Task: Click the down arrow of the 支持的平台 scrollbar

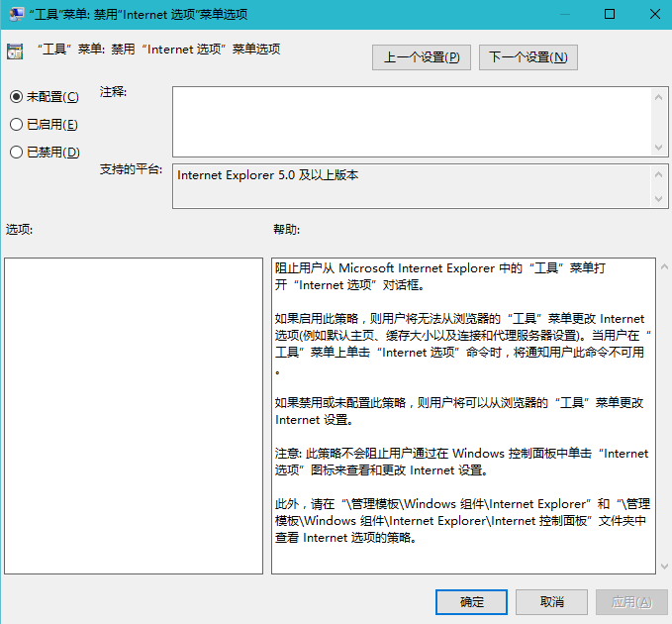Action: [659, 200]
